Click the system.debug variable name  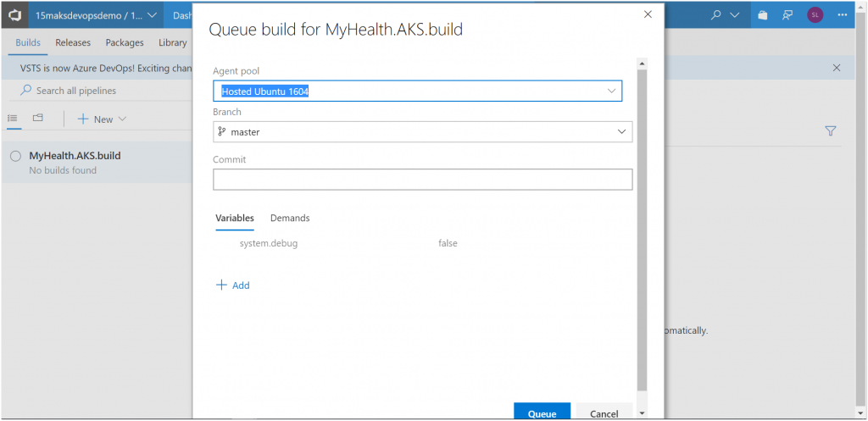click(269, 243)
